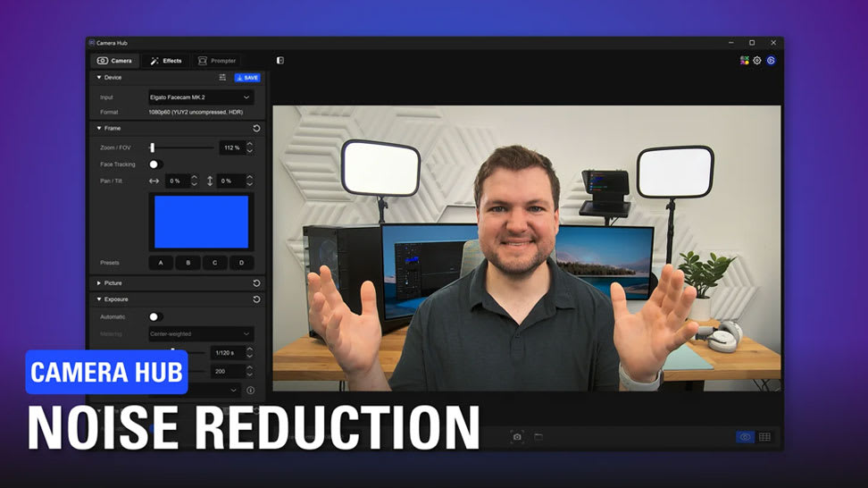Reset the Frame section
868x488 pixels.
[256, 129]
